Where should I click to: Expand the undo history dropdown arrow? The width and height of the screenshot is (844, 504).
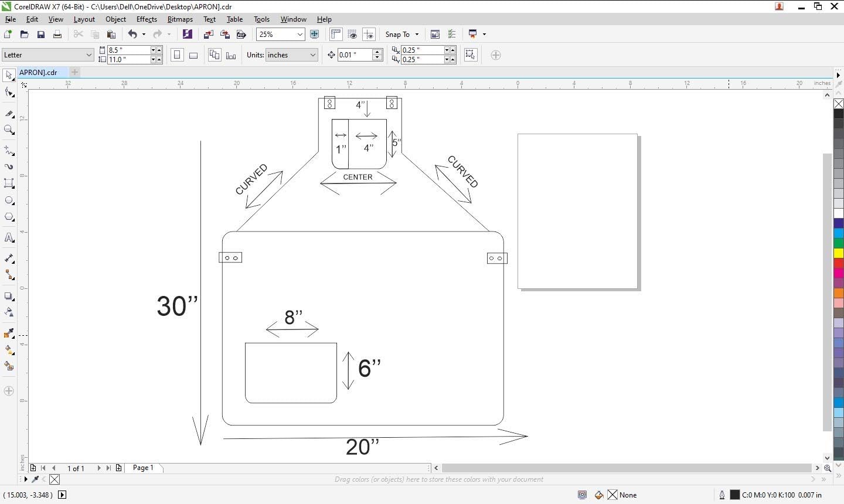[x=144, y=35]
